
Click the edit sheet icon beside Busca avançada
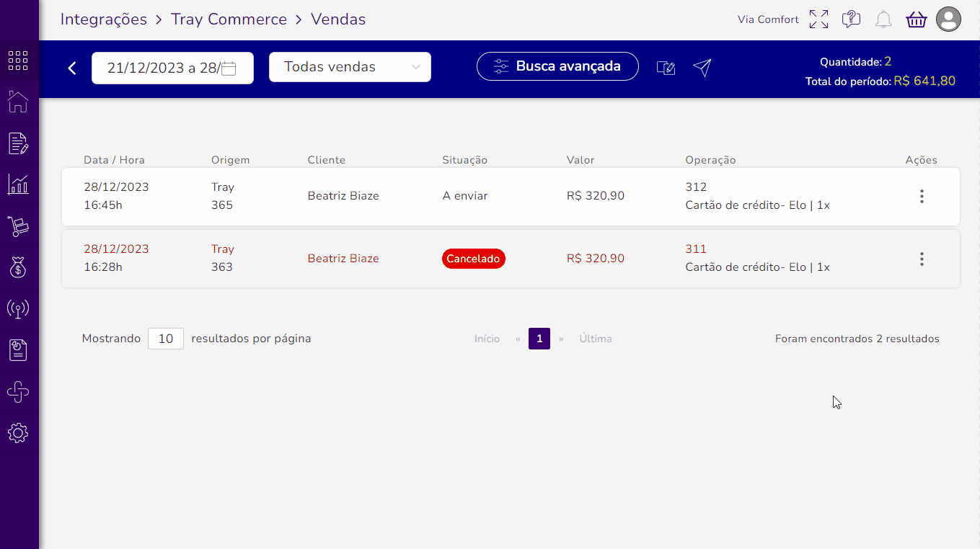click(666, 68)
